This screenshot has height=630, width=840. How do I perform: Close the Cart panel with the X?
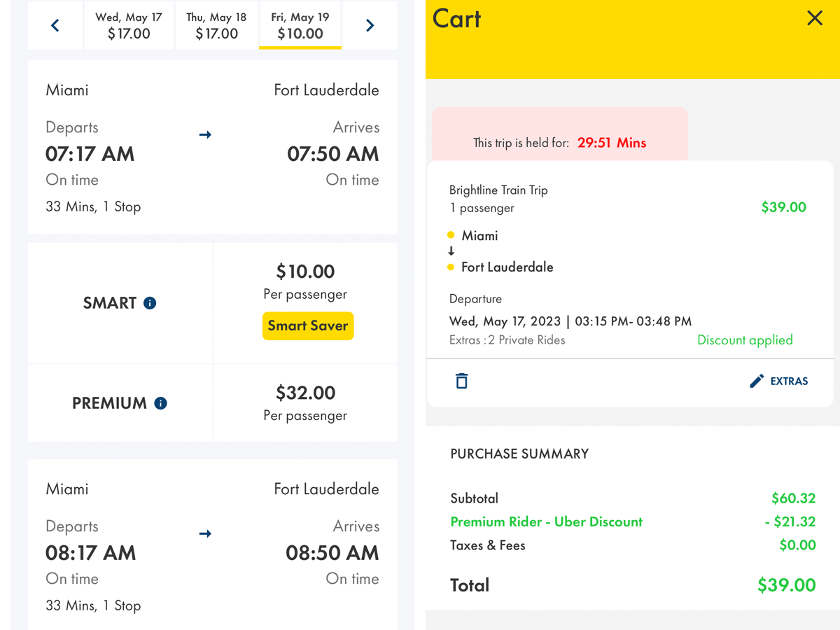click(x=814, y=18)
